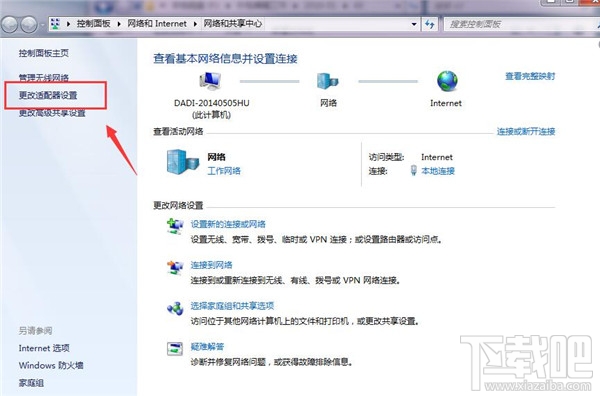600x396 pixels.
Task: Click the network icon in the map
Action: coord(328,81)
